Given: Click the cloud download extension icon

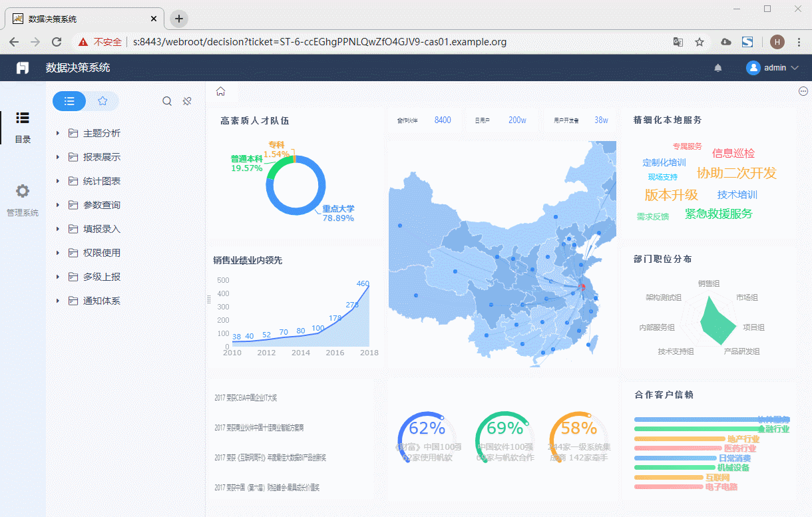Looking at the screenshot, I should point(726,42).
